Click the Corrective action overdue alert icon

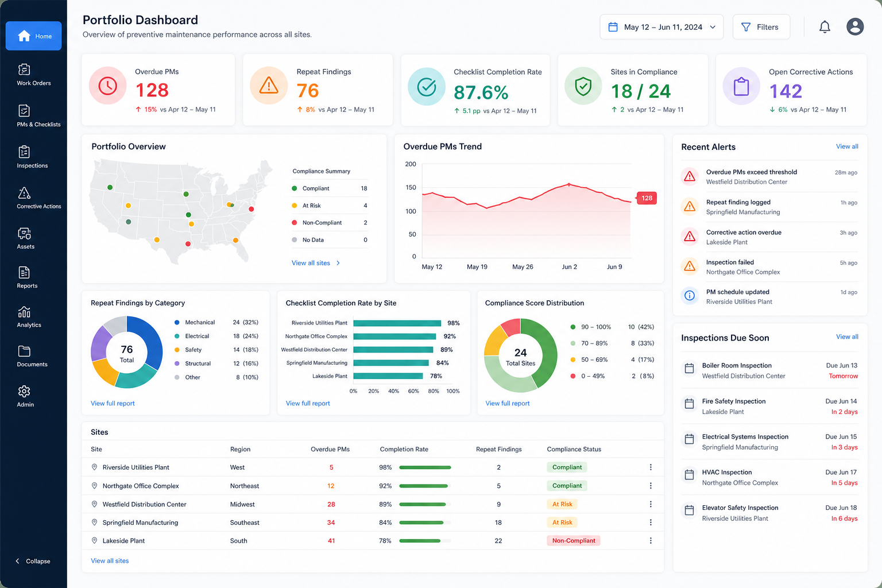(x=690, y=236)
